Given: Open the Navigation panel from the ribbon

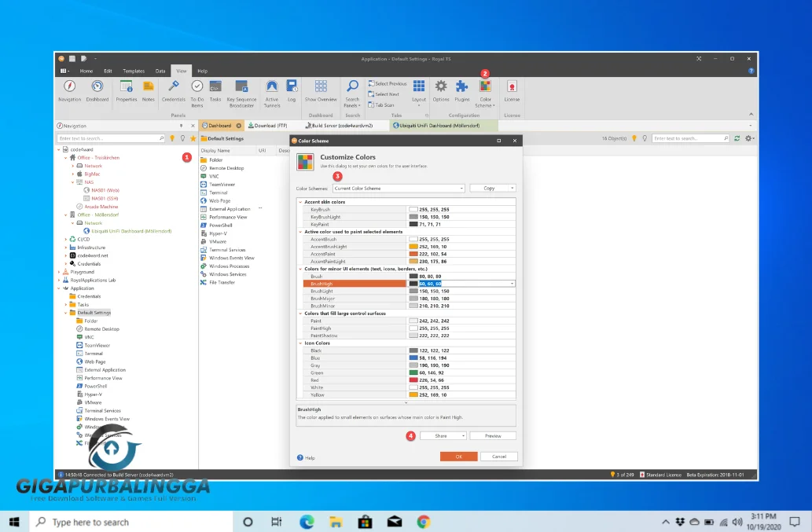Looking at the screenshot, I should coord(69,91).
